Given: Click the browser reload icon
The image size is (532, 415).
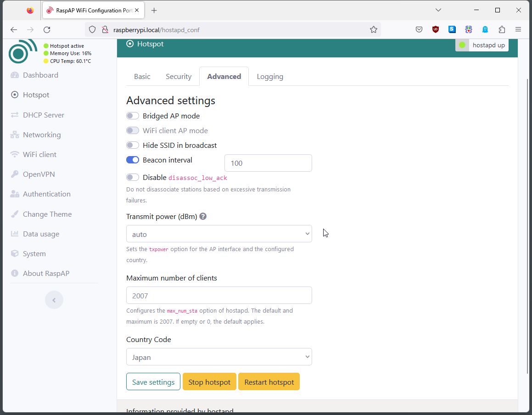Looking at the screenshot, I should click(47, 29).
